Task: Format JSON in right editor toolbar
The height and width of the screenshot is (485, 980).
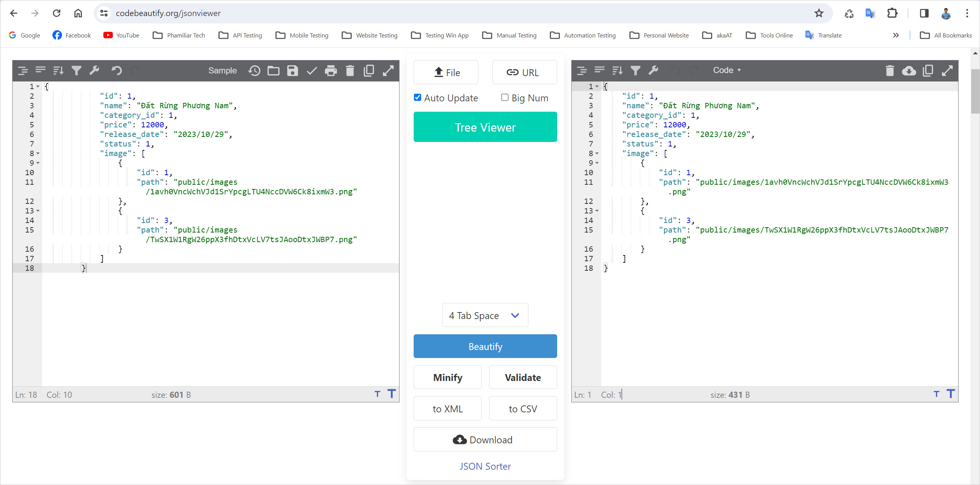Action: pyautogui.click(x=582, y=70)
